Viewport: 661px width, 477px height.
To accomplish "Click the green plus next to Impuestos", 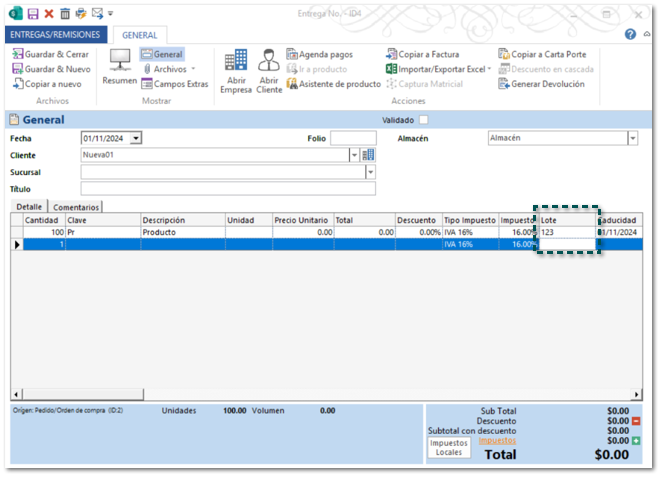I will [x=636, y=440].
